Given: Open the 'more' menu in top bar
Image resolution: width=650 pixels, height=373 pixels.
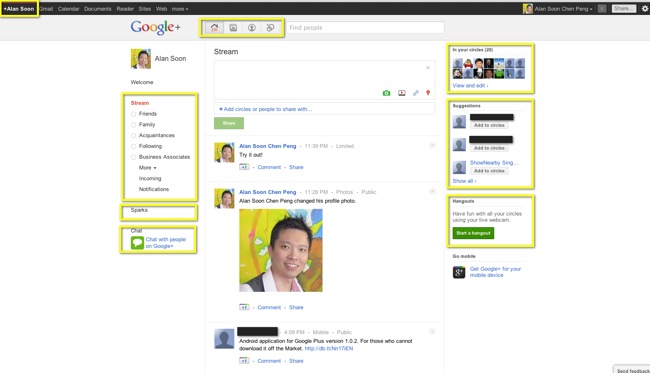Looking at the screenshot, I should (180, 9).
